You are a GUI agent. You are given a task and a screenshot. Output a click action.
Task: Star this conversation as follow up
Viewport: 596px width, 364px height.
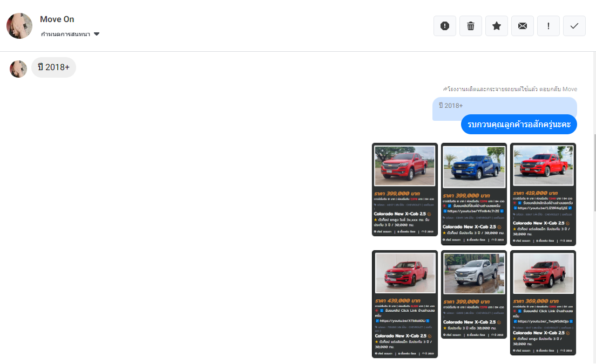pyautogui.click(x=497, y=26)
